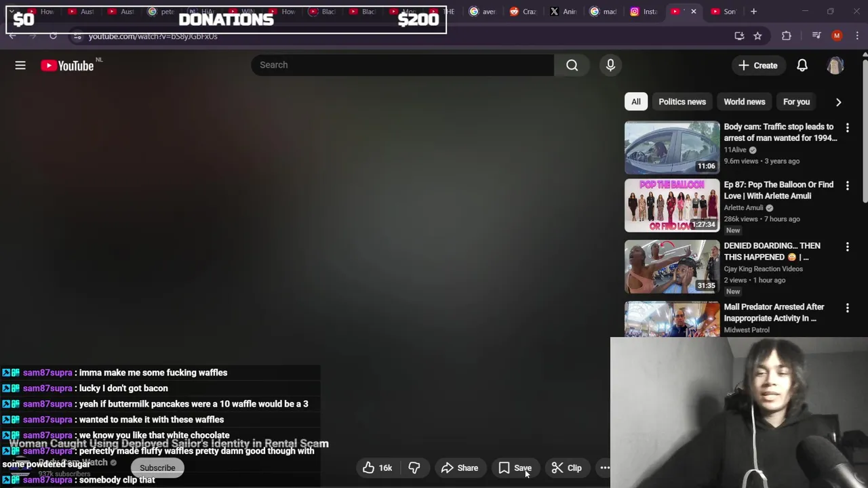Open YouTube notifications bell
Screen dimensions: 868x488
pyautogui.click(x=802, y=65)
